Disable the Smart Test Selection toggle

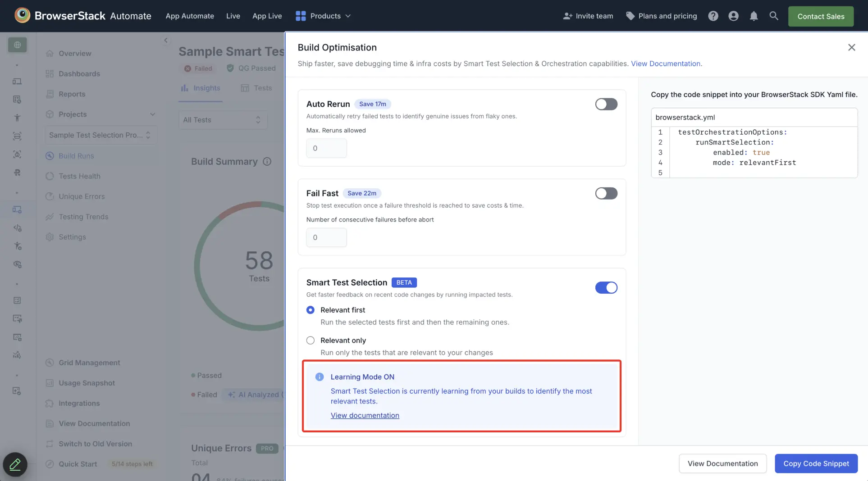coord(606,288)
